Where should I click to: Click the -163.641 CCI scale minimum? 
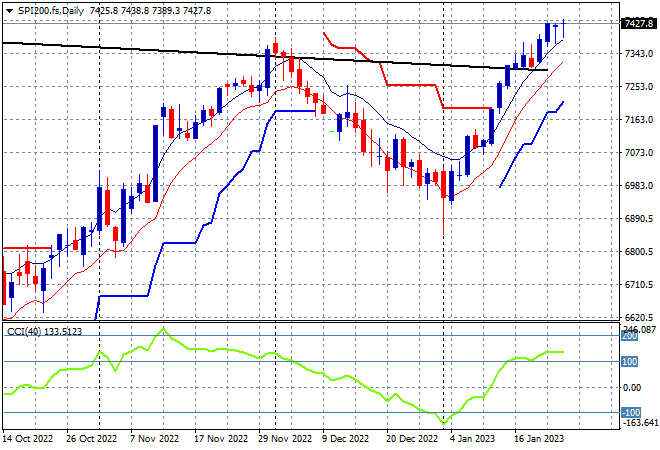pos(639,422)
